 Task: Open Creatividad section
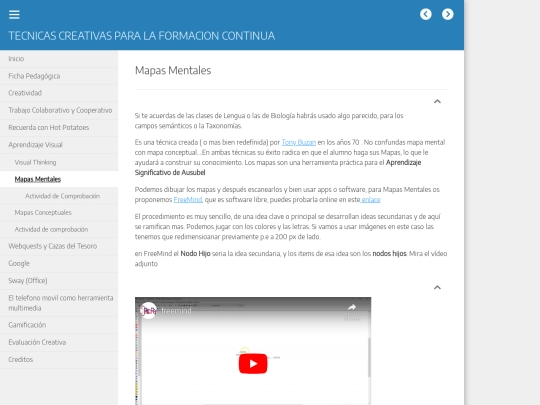tap(59, 93)
